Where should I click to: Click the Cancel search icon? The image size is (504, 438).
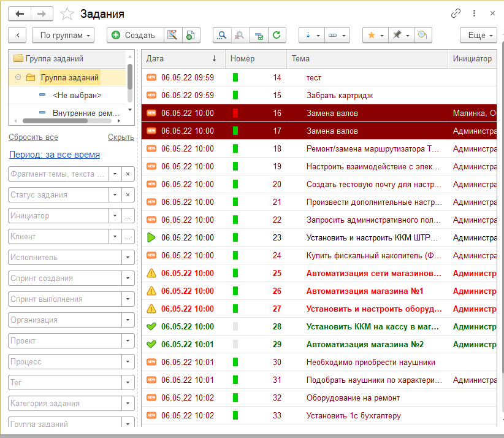pos(239,36)
